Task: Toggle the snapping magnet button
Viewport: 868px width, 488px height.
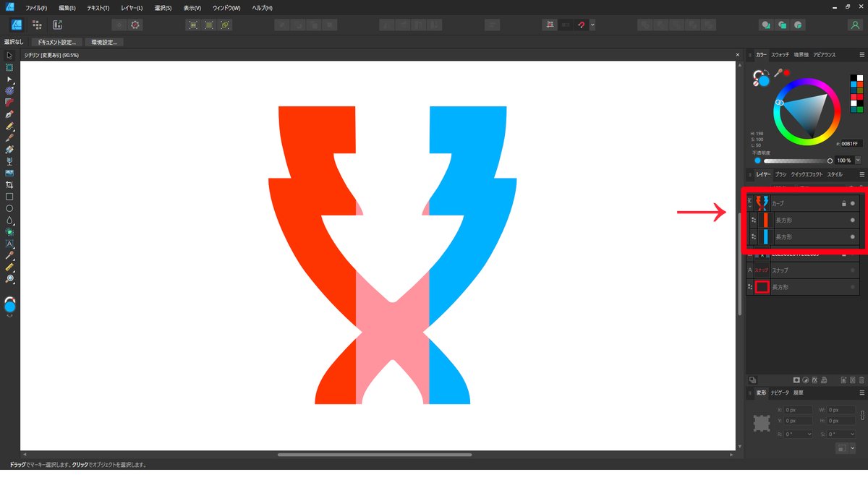Action: point(581,24)
